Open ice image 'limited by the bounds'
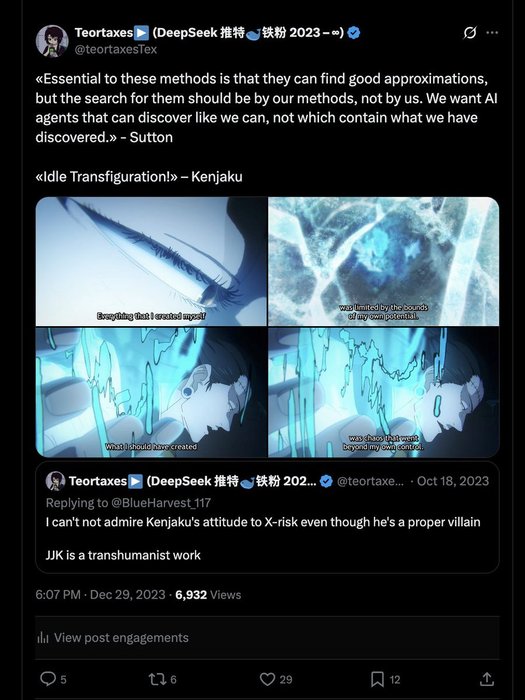 (383, 261)
